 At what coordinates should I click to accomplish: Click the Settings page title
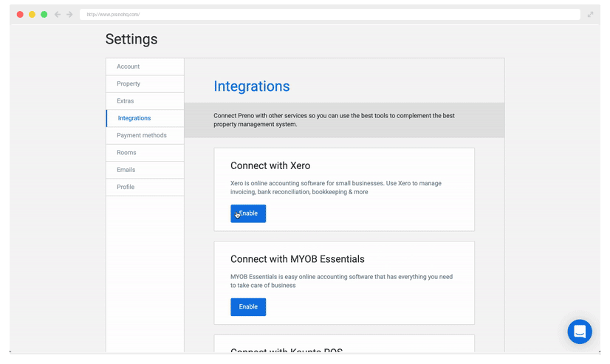(x=131, y=39)
